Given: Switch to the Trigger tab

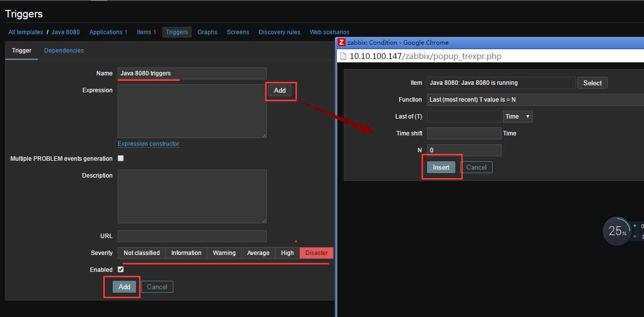Looking at the screenshot, I should tap(22, 51).
